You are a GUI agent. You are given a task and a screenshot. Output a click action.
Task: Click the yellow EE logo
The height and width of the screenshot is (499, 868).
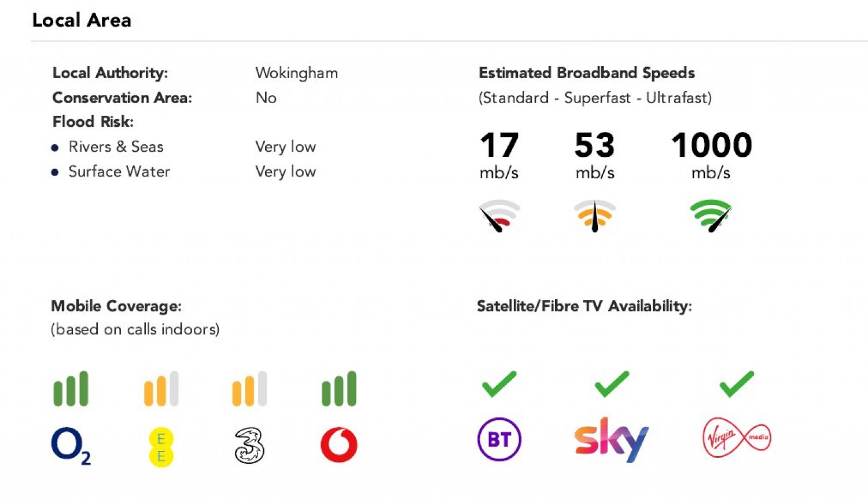click(161, 447)
